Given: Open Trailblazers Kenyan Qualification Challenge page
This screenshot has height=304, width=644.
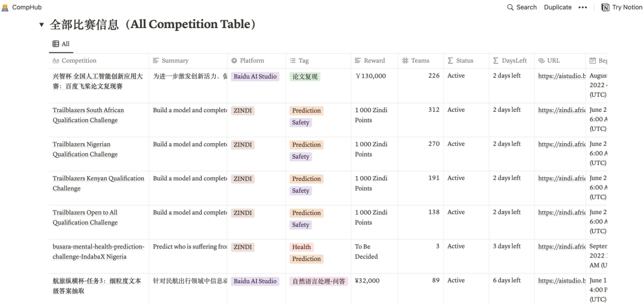Looking at the screenshot, I should 98,183.
